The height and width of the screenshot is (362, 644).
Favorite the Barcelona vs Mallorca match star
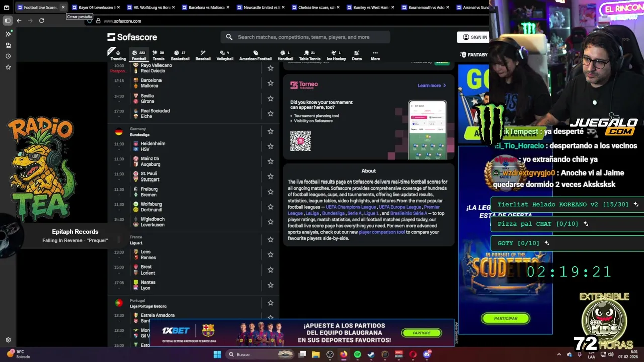click(270, 83)
